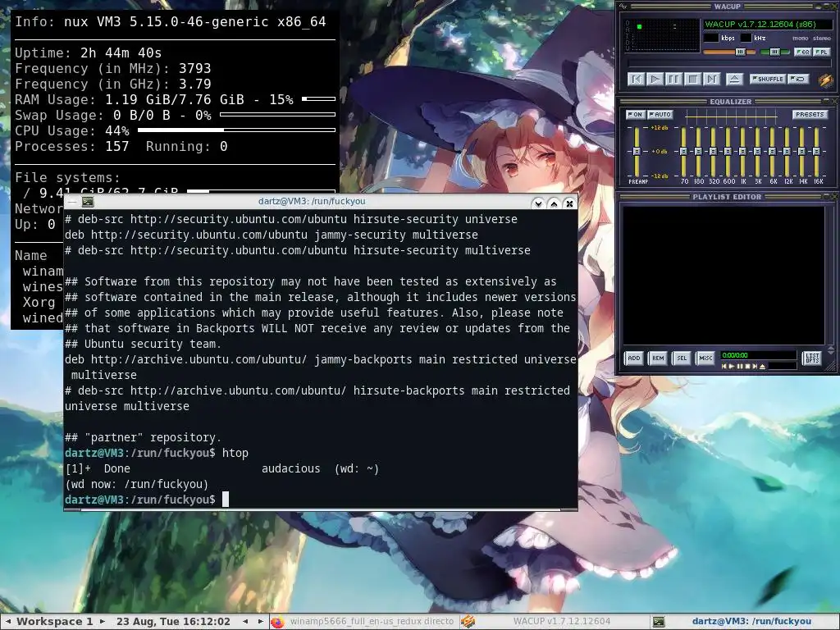Click the WACUP song title display
The image size is (840, 630).
[768, 24]
